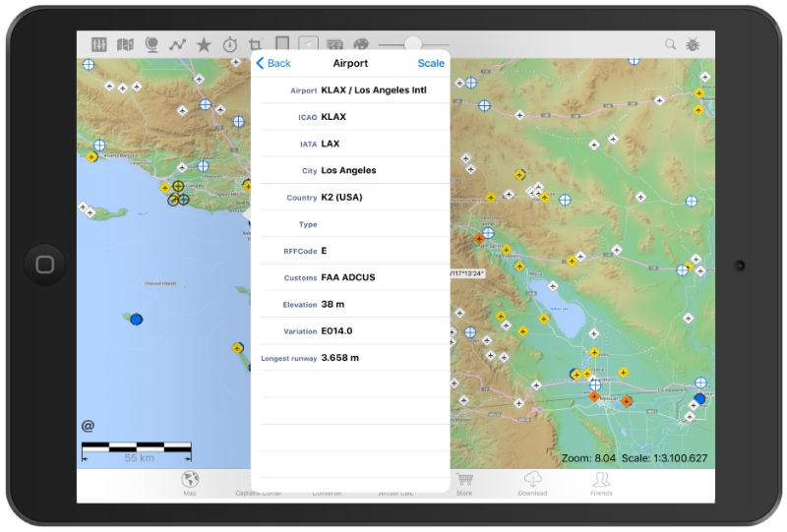The height and width of the screenshot is (532, 787).
Task: Tap Scale in Airport panel header
Action: (431, 63)
